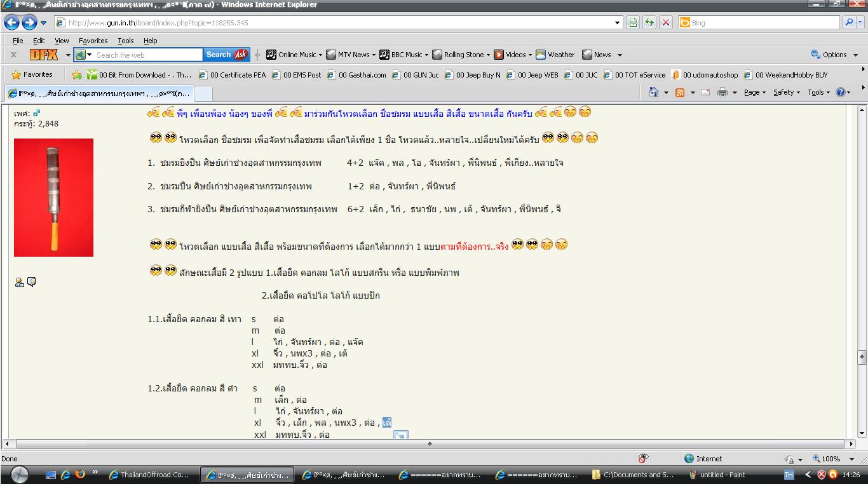
Task: Click the Home icon in command bar
Action: pyautogui.click(x=653, y=92)
